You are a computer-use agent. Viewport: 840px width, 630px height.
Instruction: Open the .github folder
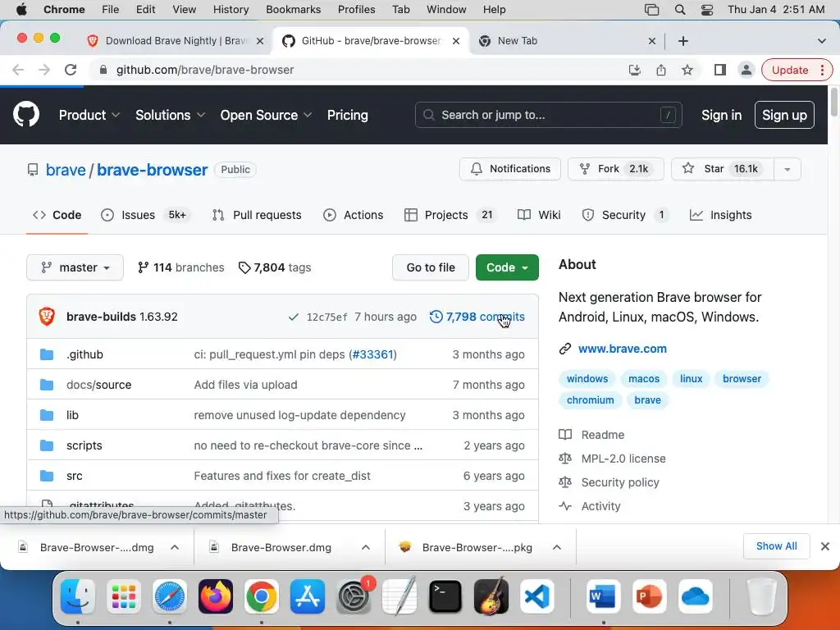pos(84,354)
